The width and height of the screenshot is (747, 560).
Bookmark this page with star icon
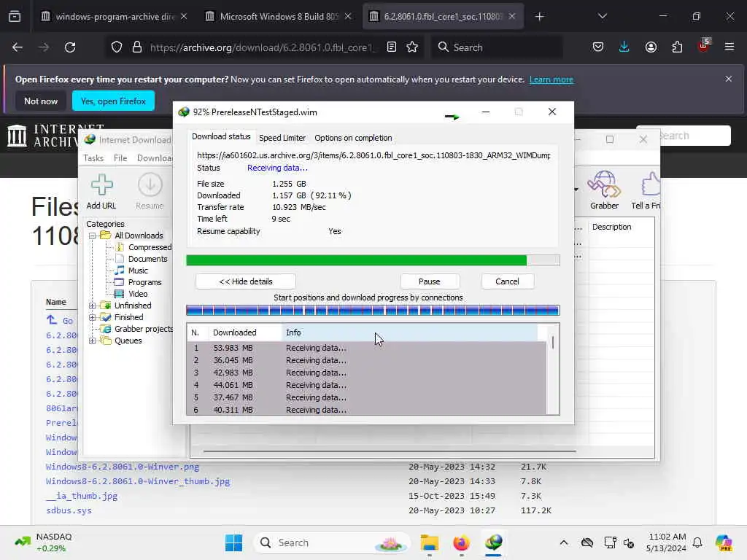coord(412,47)
